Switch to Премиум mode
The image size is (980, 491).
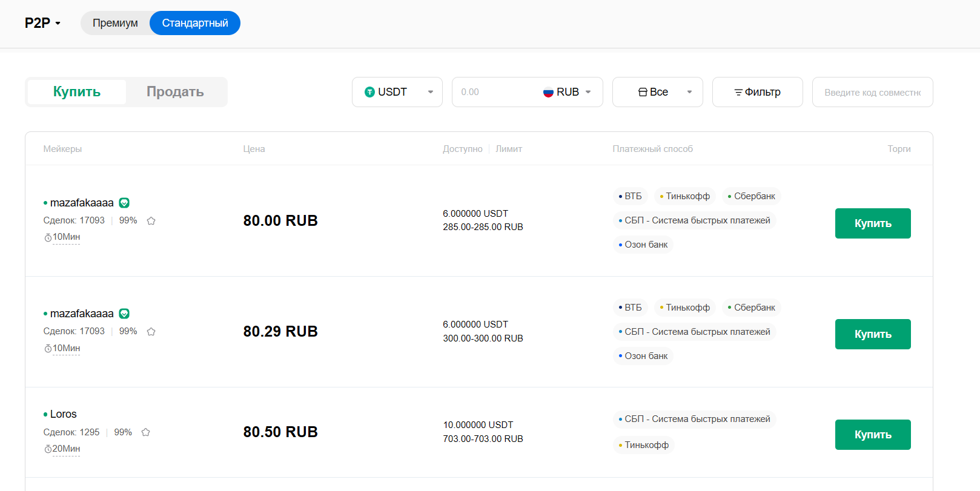(115, 23)
